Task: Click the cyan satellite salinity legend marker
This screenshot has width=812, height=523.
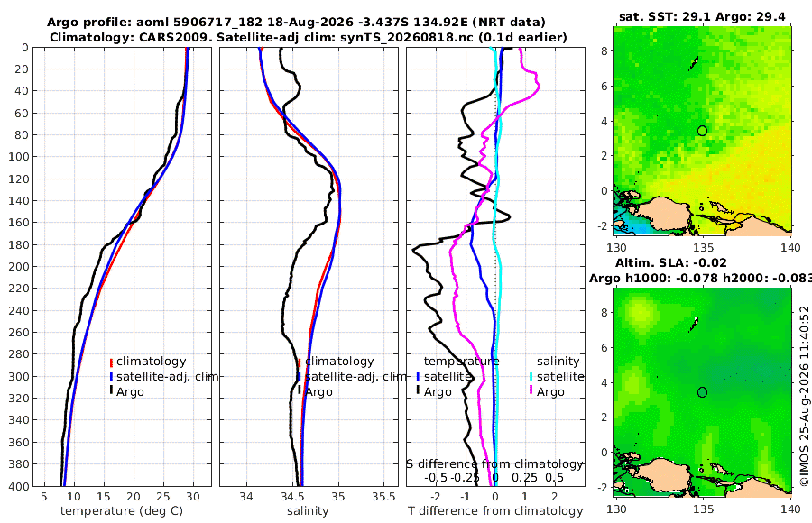Action: [x=531, y=376]
